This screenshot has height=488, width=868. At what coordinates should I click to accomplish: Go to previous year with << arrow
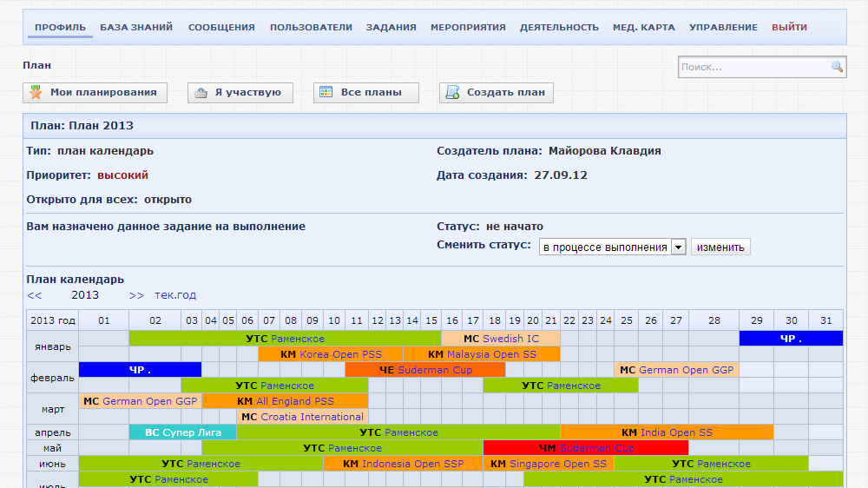(34, 295)
